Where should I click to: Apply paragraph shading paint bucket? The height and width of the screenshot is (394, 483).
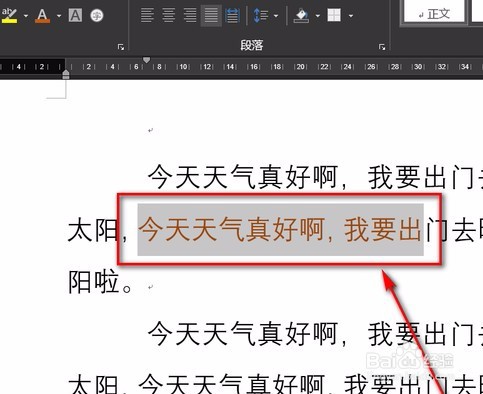pos(301,15)
